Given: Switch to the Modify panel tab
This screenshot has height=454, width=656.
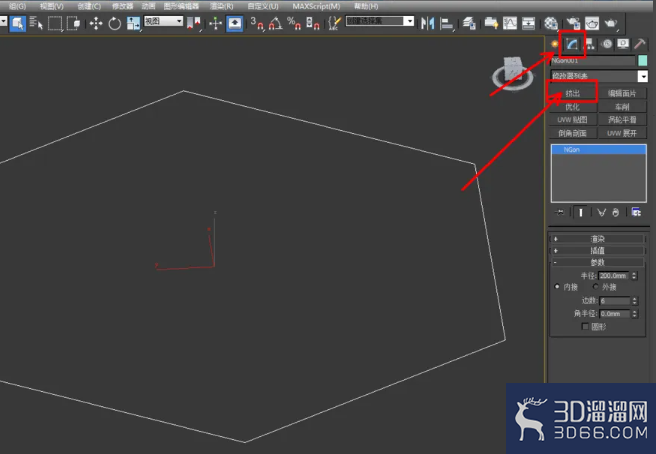Looking at the screenshot, I should pyautogui.click(x=572, y=44).
